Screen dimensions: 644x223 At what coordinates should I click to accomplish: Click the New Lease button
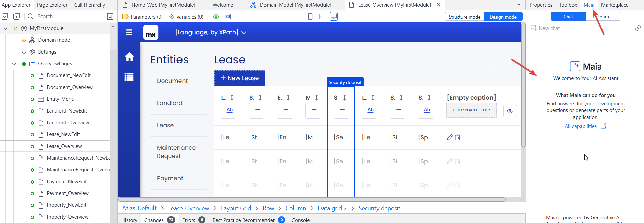tap(240, 78)
